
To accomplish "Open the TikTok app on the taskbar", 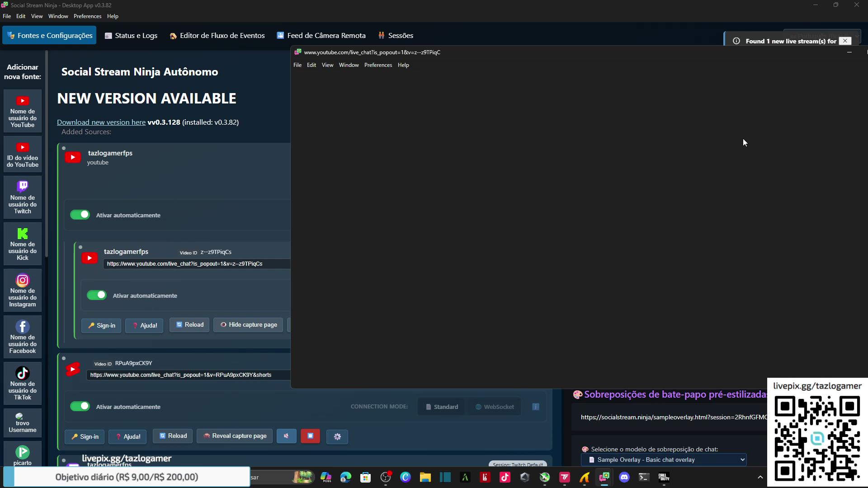I will coord(505,477).
